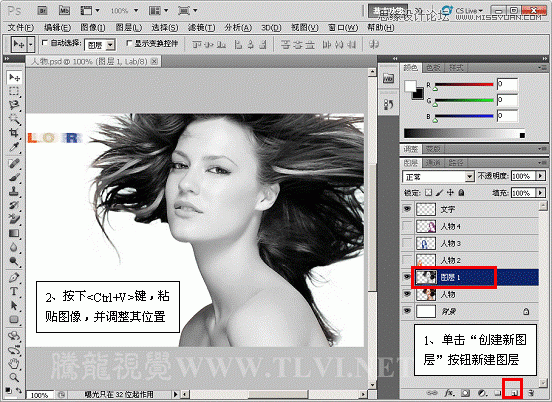The image size is (552, 402).
Task: Create new fill or adjustment layer
Action: [482, 393]
